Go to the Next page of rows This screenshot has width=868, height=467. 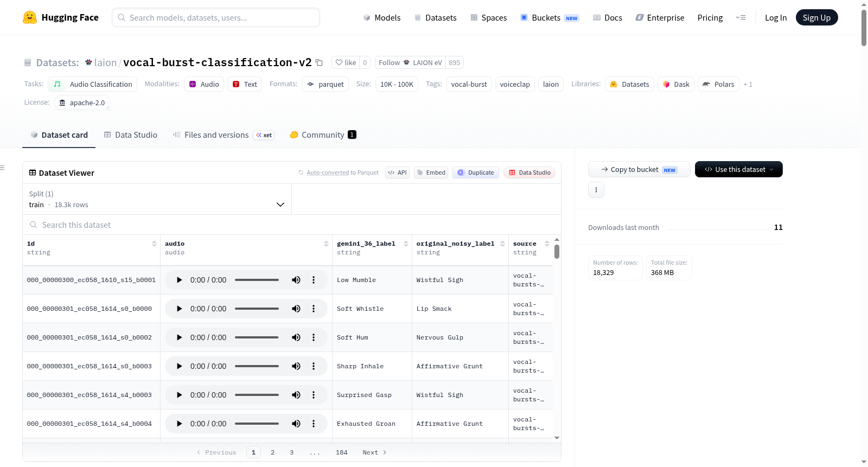pos(374,452)
